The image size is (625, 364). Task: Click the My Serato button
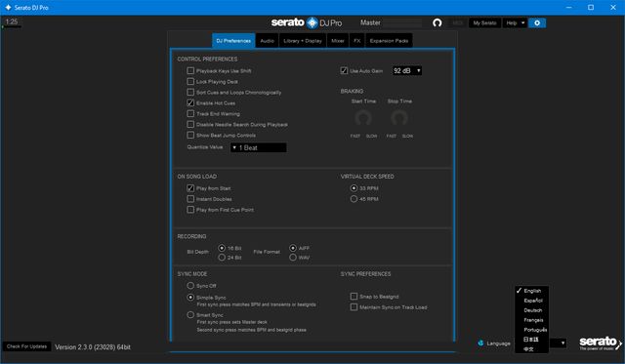tap(484, 23)
